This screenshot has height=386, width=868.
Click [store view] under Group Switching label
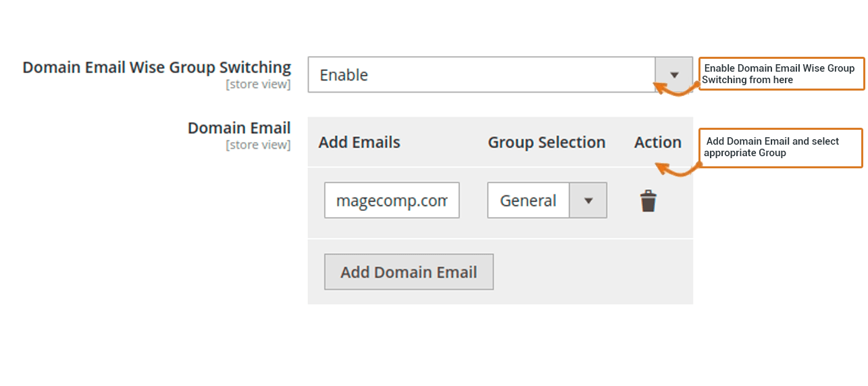[258, 85]
